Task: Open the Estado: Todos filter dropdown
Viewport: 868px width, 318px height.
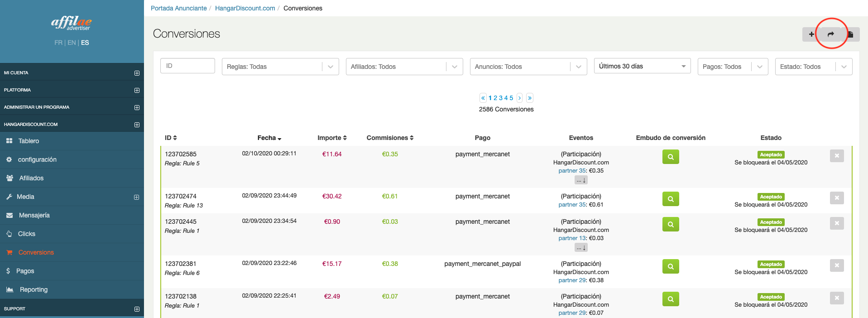Action: point(814,67)
